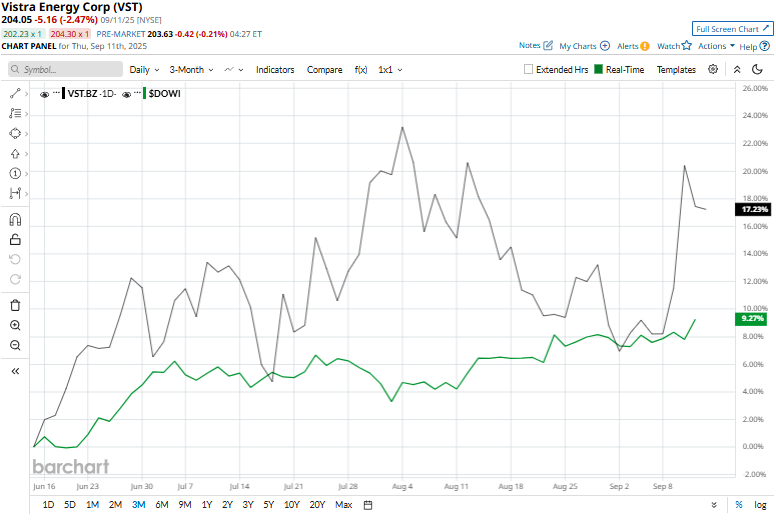776x522 pixels.
Task: Toggle visibility of $DOWI series
Action: 127,95
